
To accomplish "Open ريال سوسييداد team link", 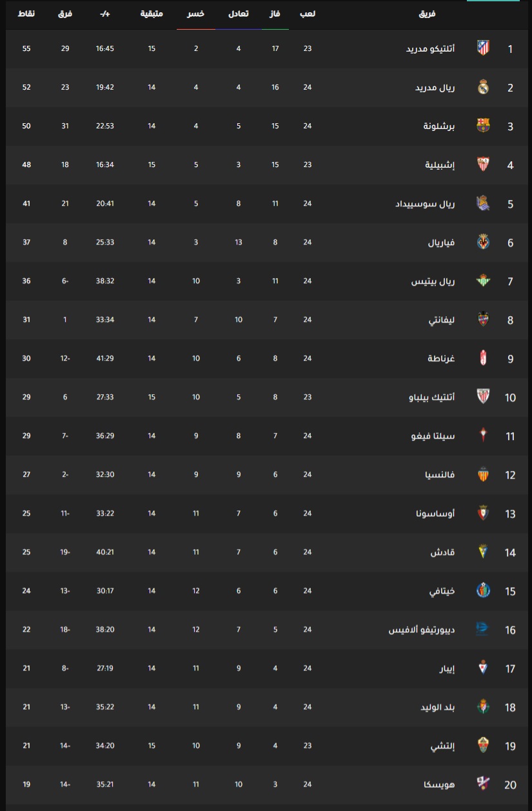I will click(x=425, y=204).
